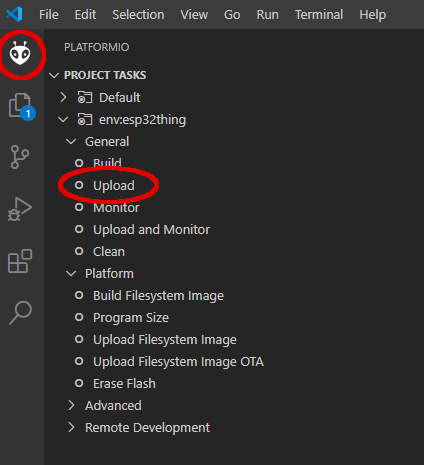Click the circle icon next to Clean

pos(79,251)
